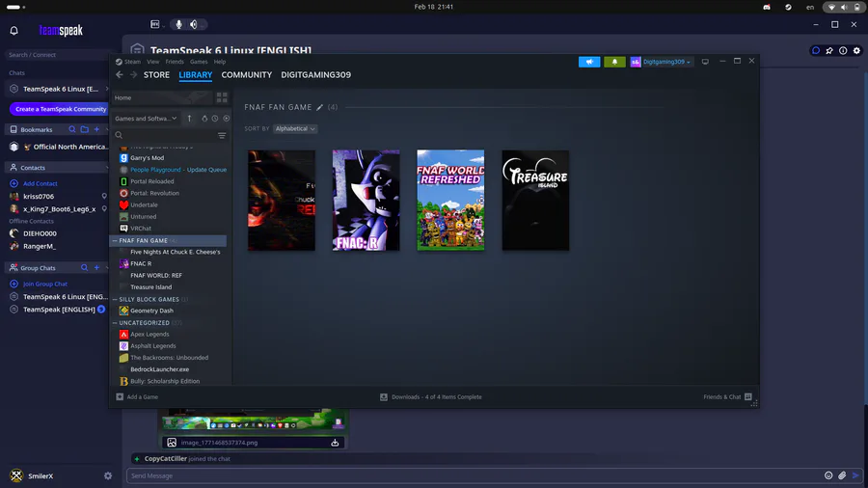Viewport: 868px width, 488px height.
Task: Open pinned messages icon in TeamSpeak
Action: pyautogui.click(x=829, y=50)
